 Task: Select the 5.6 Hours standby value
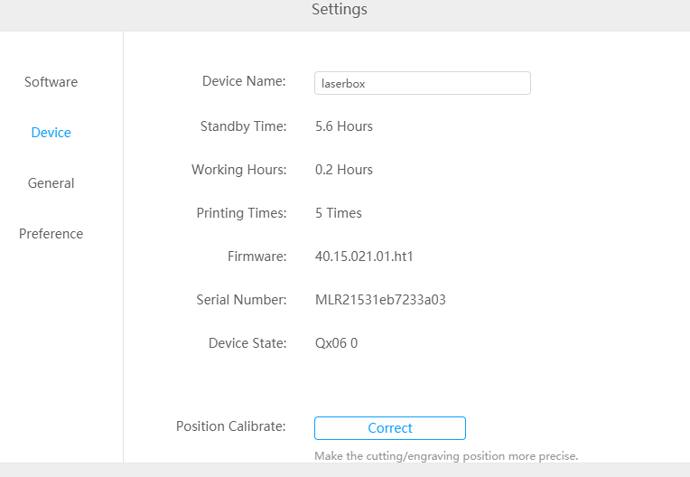coord(344,126)
